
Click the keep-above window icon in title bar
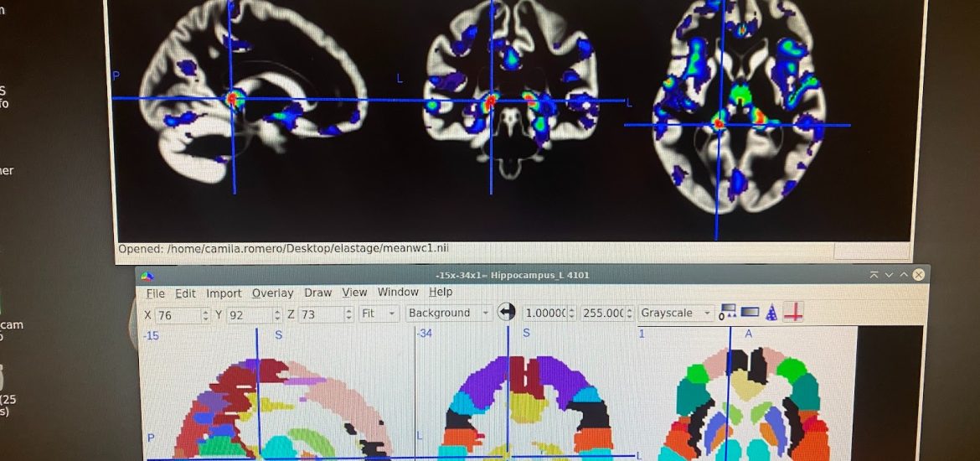pyautogui.click(x=874, y=275)
